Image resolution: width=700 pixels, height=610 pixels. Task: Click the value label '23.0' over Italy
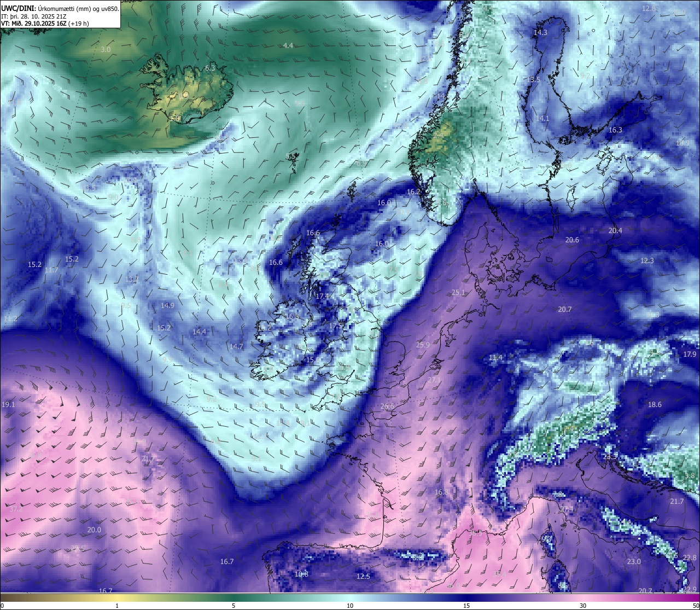634,562
